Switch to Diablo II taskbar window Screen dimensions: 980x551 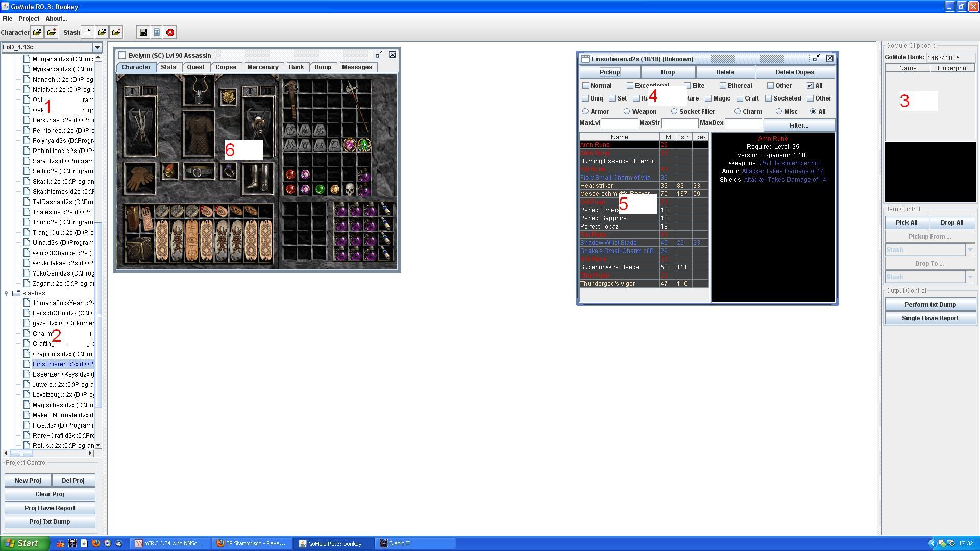[x=416, y=543]
